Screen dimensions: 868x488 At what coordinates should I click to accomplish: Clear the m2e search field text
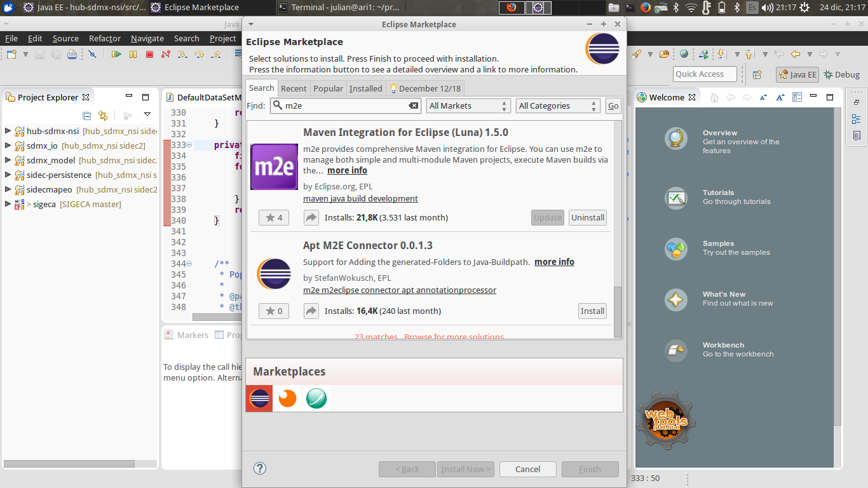point(413,106)
